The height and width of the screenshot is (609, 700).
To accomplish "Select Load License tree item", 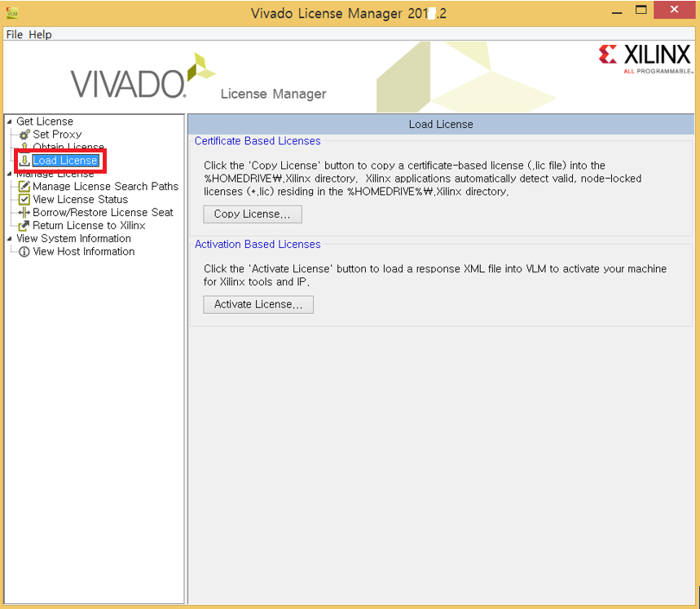I will pos(65,161).
